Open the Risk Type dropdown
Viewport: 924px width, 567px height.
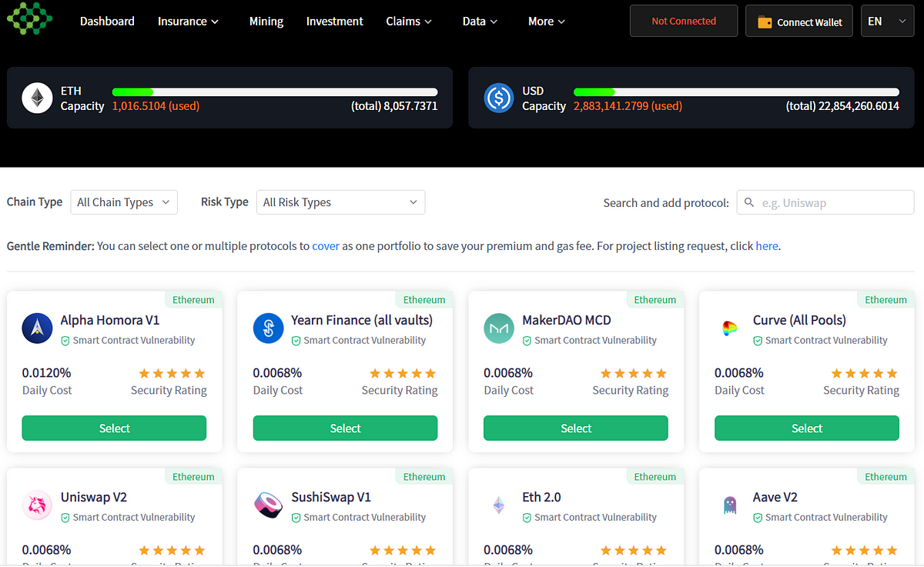pyautogui.click(x=340, y=202)
